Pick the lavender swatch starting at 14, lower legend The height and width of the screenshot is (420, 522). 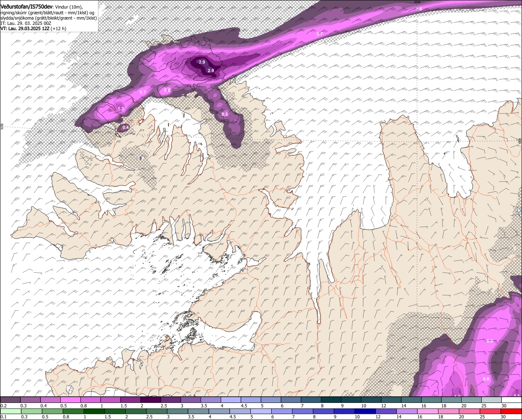[x=407, y=411]
